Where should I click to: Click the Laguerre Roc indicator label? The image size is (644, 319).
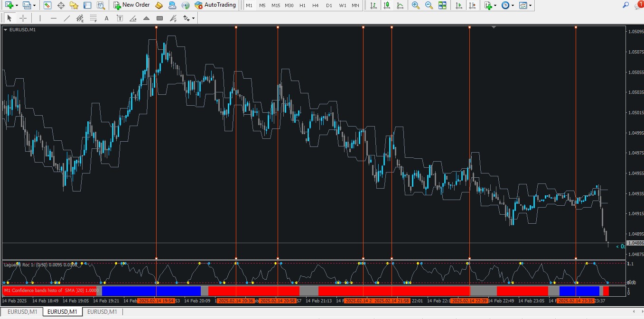click(40, 265)
